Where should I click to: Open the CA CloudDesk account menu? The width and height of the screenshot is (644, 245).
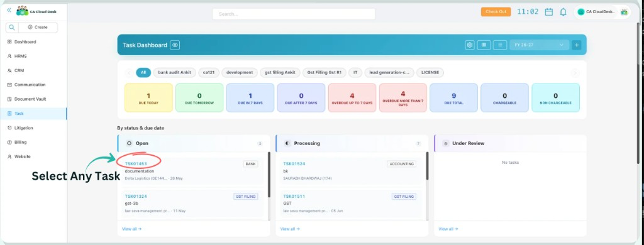602,13
